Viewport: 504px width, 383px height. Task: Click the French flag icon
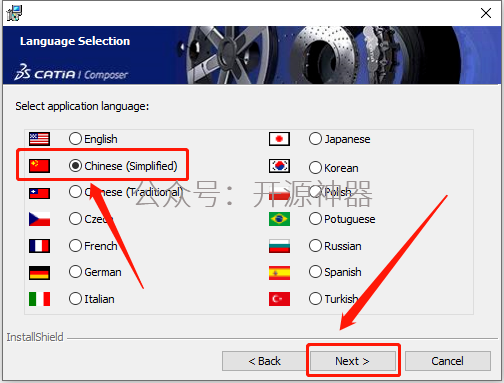(39, 246)
